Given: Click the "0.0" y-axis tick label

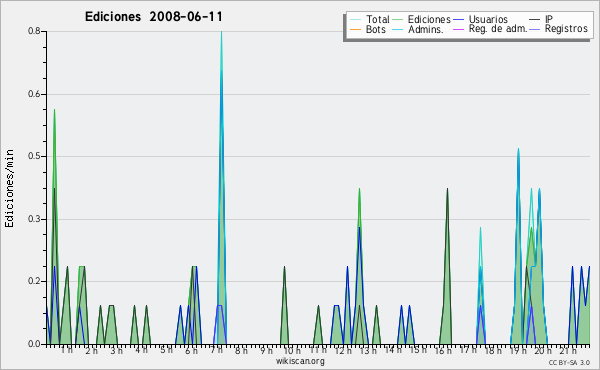Looking at the screenshot, I should pyautogui.click(x=34, y=344).
